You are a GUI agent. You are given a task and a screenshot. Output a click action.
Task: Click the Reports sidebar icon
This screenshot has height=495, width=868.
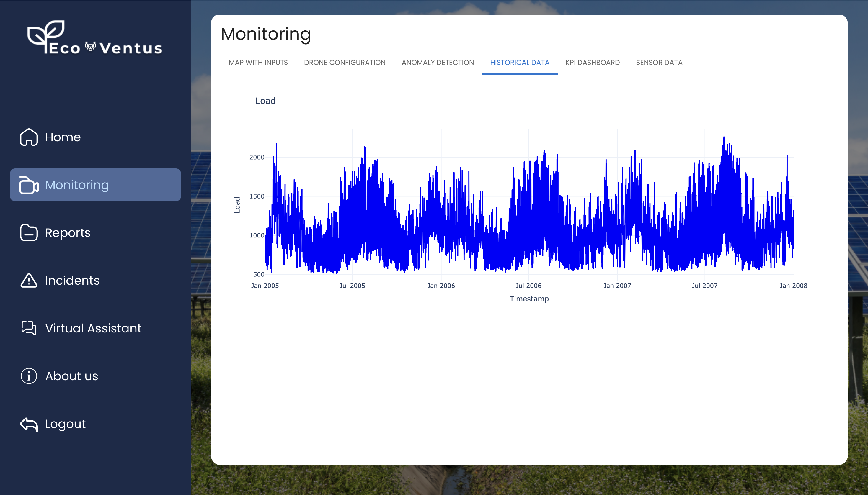(x=29, y=232)
